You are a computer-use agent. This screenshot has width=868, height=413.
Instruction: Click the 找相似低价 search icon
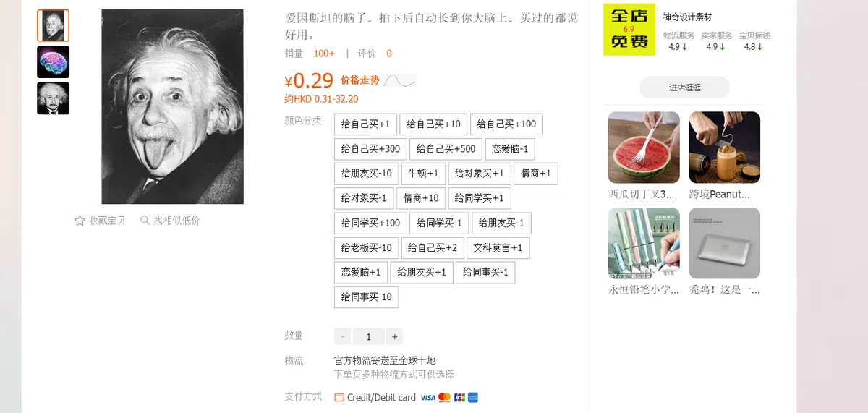tap(145, 221)
